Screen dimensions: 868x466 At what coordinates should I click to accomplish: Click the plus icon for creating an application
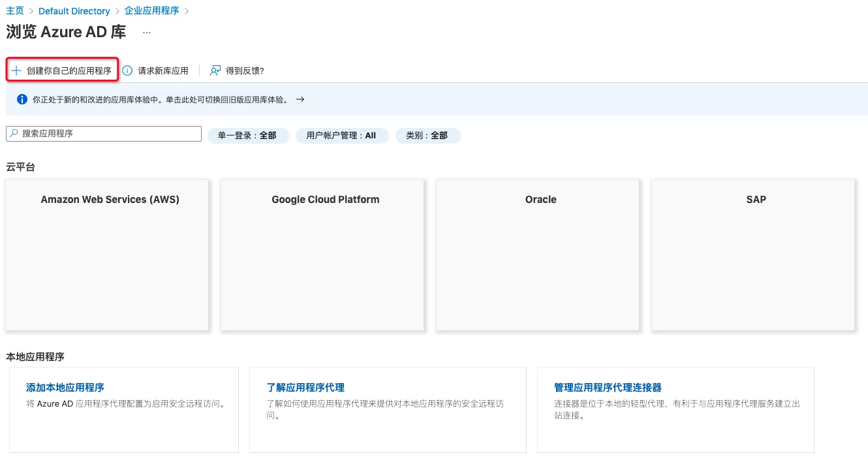tap(17, 70)
